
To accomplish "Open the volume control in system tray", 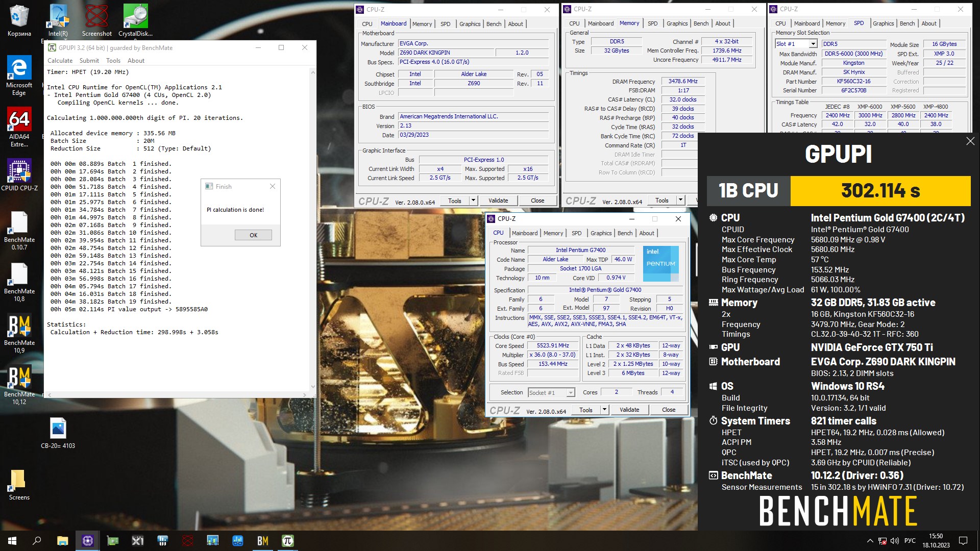I will click(894, 541).
